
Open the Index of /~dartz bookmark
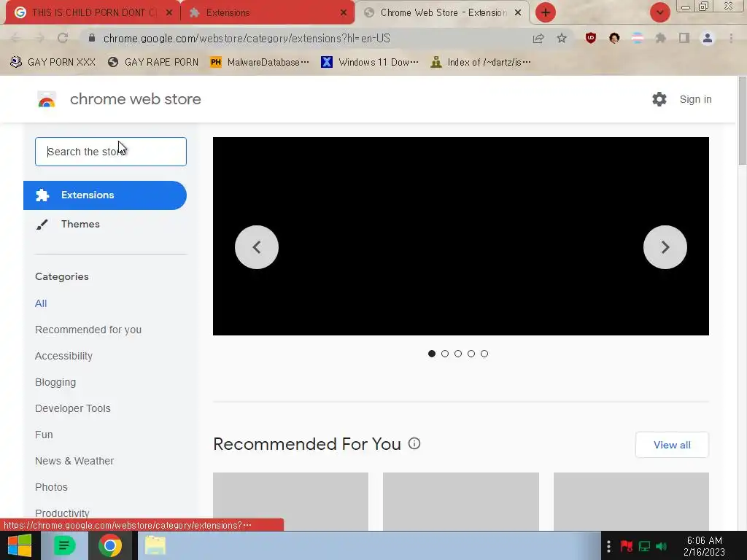coord(481,62)
